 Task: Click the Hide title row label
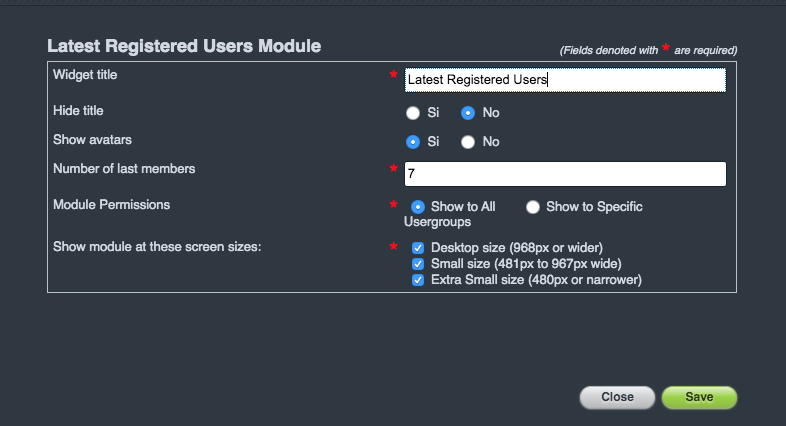[x=78, y=110]
